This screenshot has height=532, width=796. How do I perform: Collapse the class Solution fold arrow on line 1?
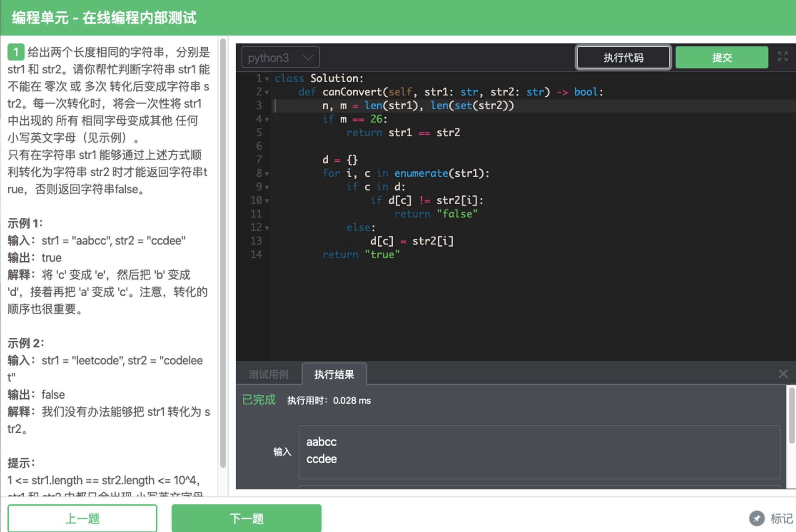click(267, 79)
